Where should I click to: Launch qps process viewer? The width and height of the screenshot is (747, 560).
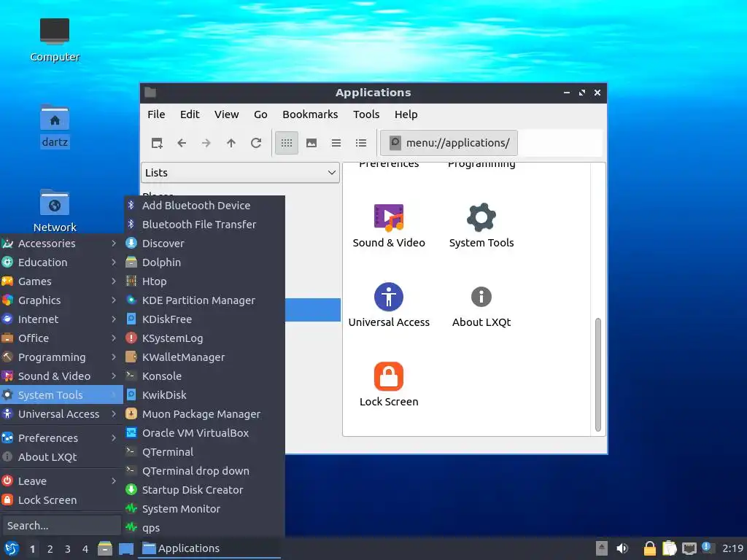(204, 528)
